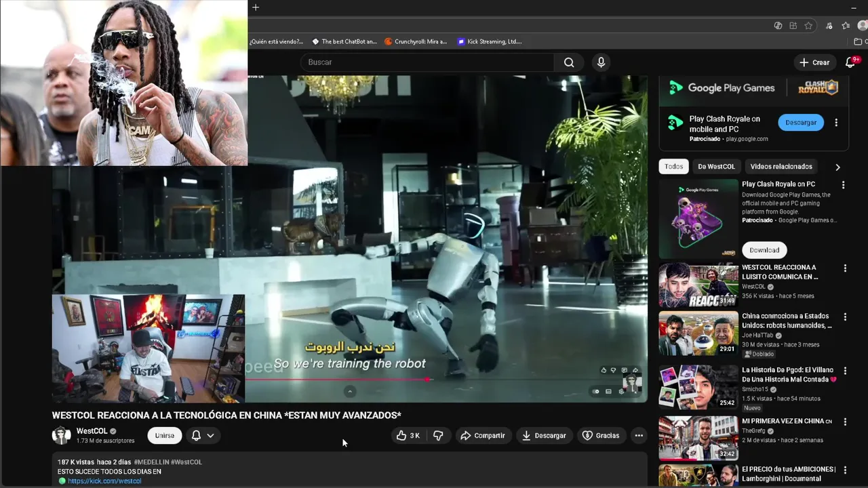
Task: Open MI PRIMERA VEZ EN CHINA thumbnail
Action: click(x=698, y=438)
